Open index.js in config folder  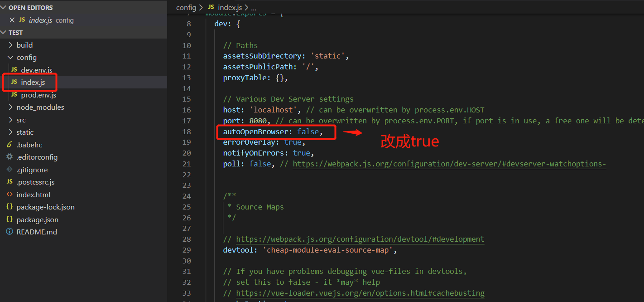coord(33,83)
